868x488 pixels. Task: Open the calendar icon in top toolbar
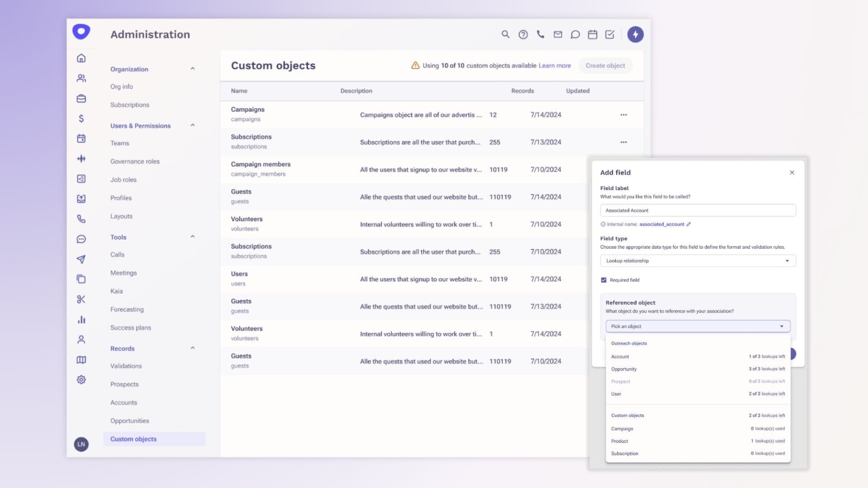click(x=592, y=34)
